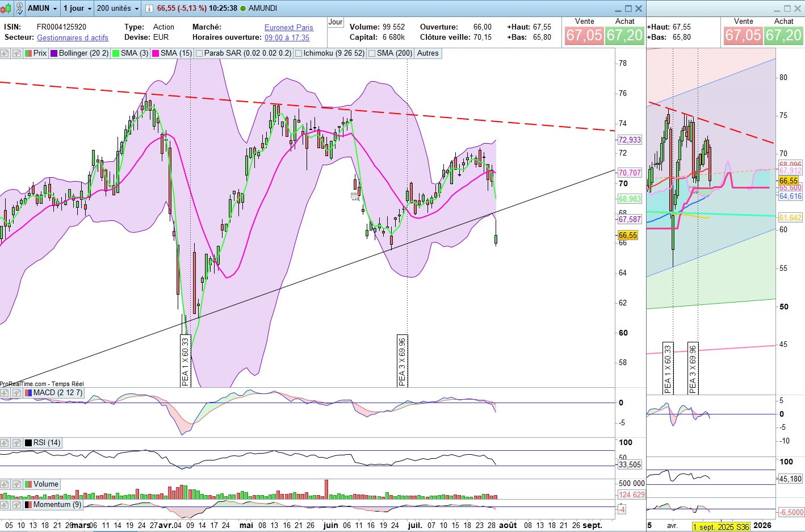The image size is (805, 532).
Task: Move the price panel down with arrow icon
Action: [5, 53]
